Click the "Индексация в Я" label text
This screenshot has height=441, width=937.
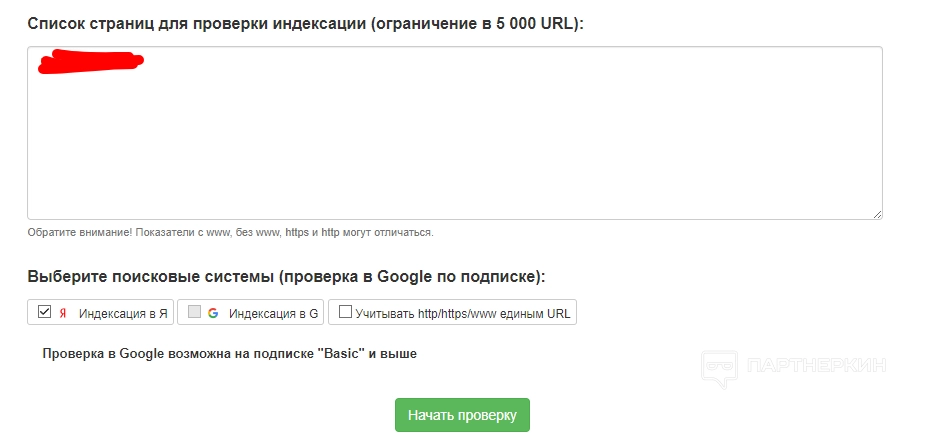click(x=124, y=313)
